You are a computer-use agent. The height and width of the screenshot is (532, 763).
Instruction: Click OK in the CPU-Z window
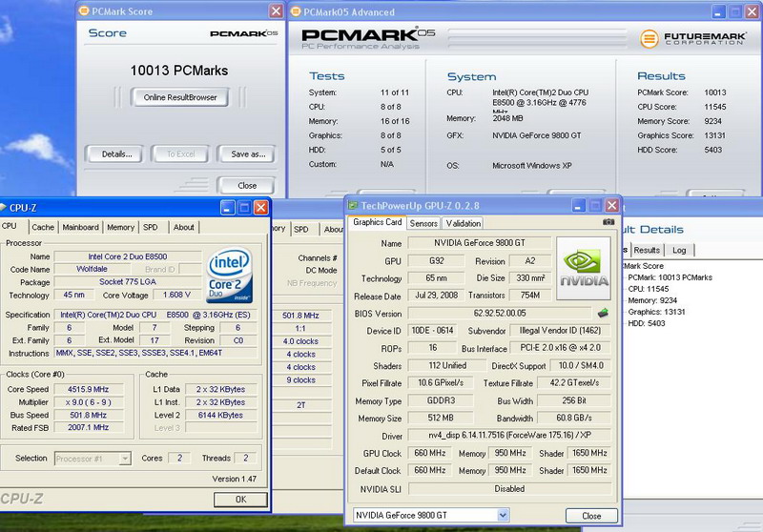(x=241, y=500)
